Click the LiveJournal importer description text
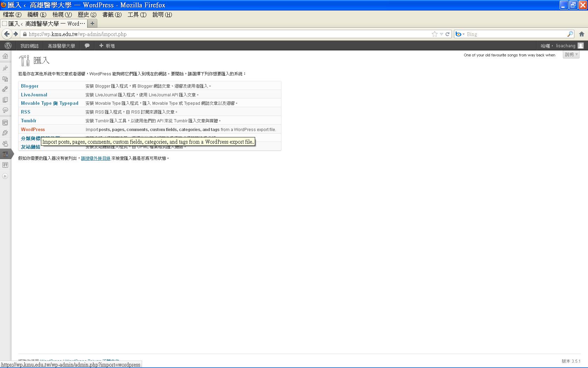588x368 pixels. [142, 95]
